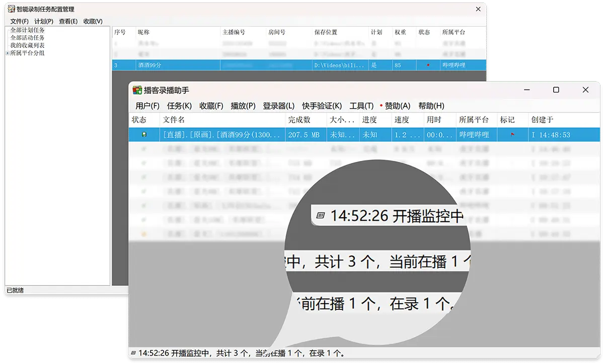Click the 完成数 column header showing 207.5 MB progress
604x364 pixels.
coord(299,120)
